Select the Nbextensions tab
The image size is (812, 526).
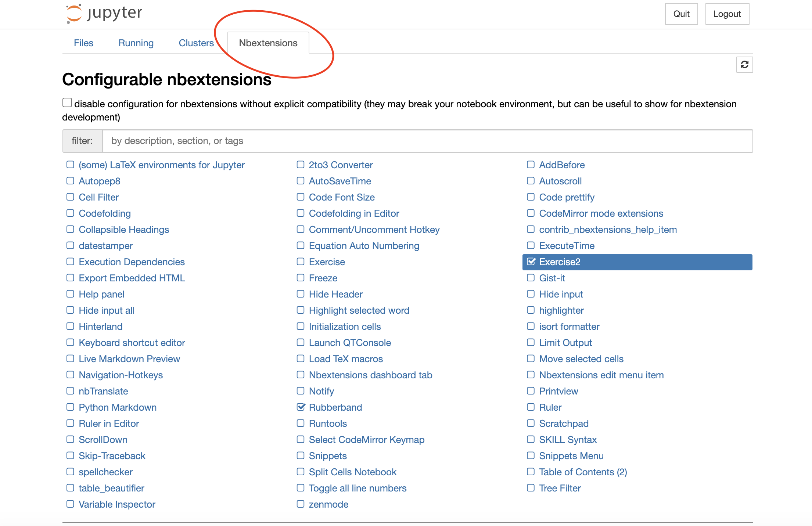268,43
